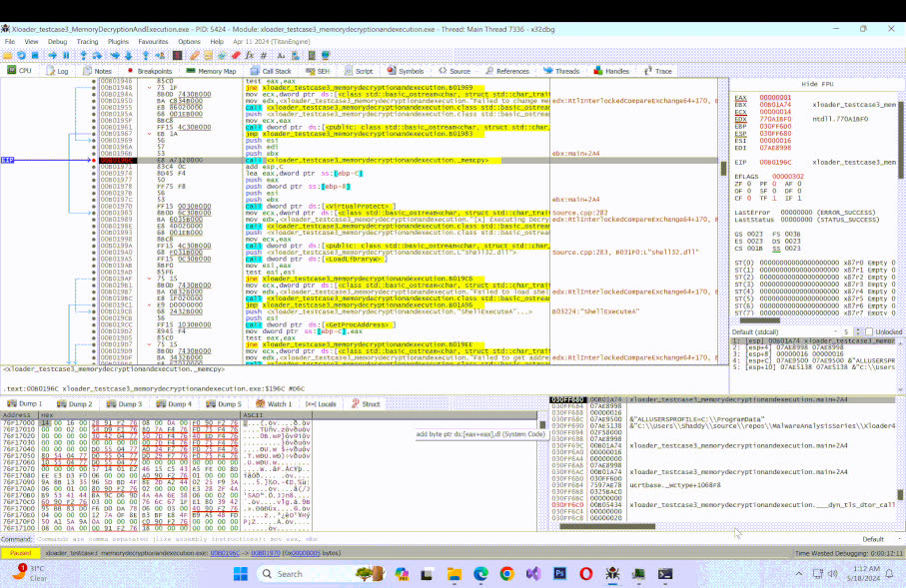The image size is (906, 588).
Task: Open the Default (stdcall) calling convention dropdown
Action: tap(785, 332)
